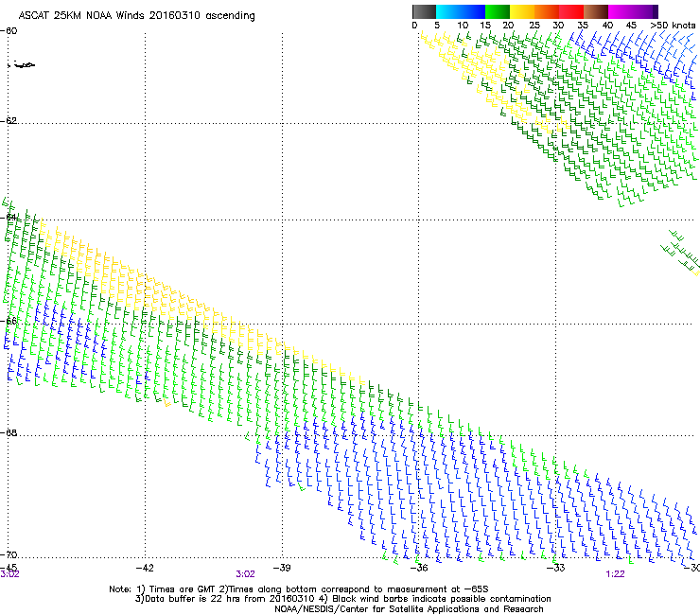Click latitude label '-62'
Viewport: 700px width, 615px height.
[x=9, y=121]
